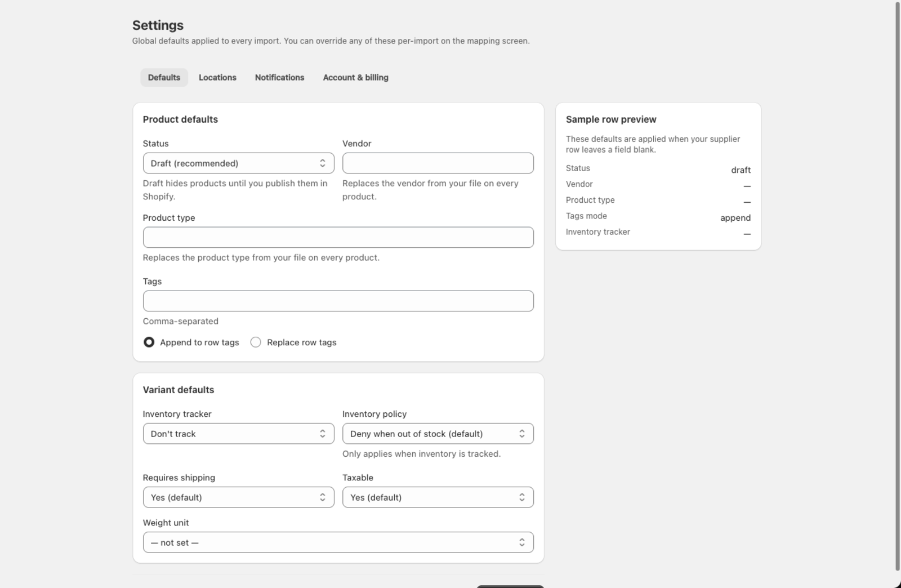Click into the Tags input field

(338, 301)
